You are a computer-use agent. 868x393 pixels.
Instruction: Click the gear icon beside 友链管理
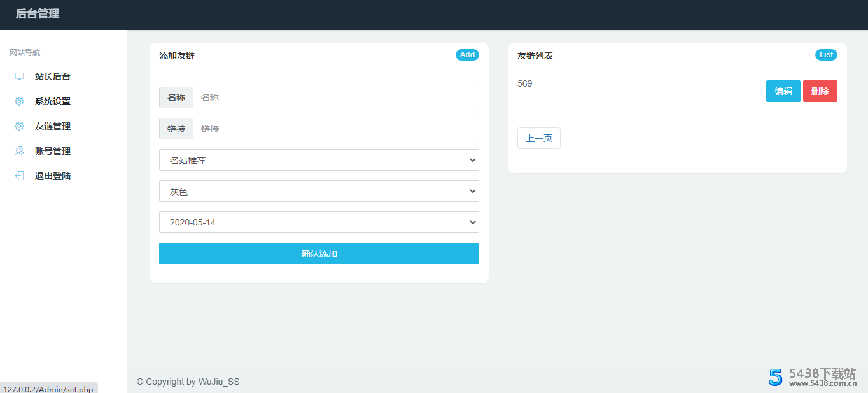[x=19, y=126]
